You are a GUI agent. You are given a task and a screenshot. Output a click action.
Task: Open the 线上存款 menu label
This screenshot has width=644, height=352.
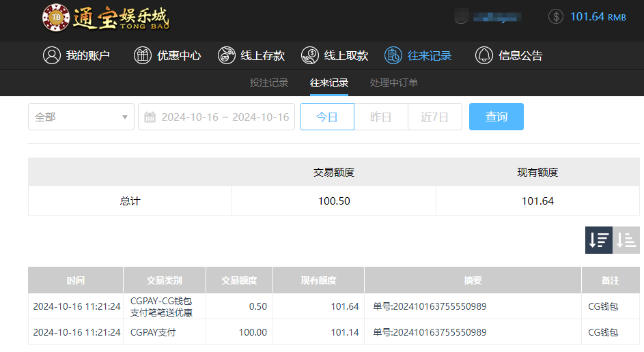pos(263,55)
